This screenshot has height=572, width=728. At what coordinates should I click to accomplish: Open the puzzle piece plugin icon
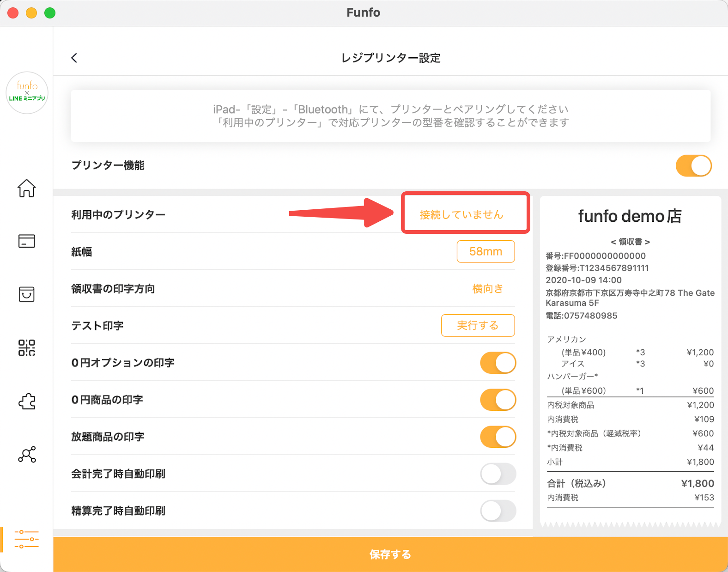[x=27, y=401]
